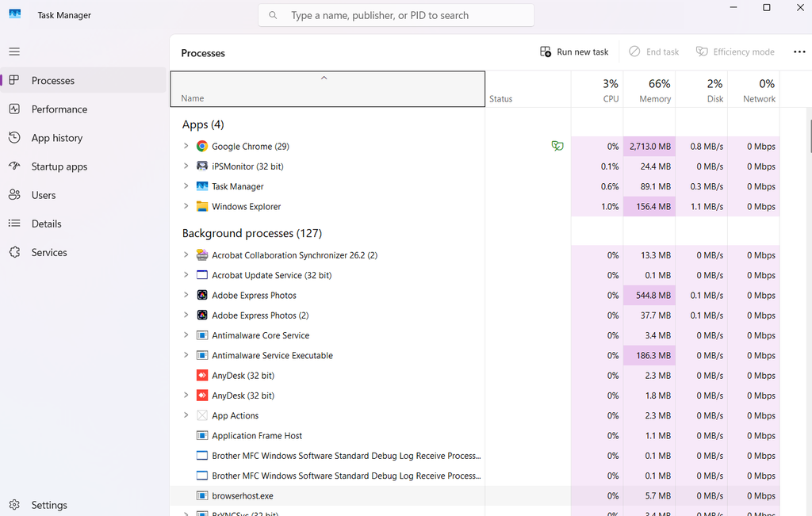Click the process search input field
This screenshot has width=812, height=516.
396,16
